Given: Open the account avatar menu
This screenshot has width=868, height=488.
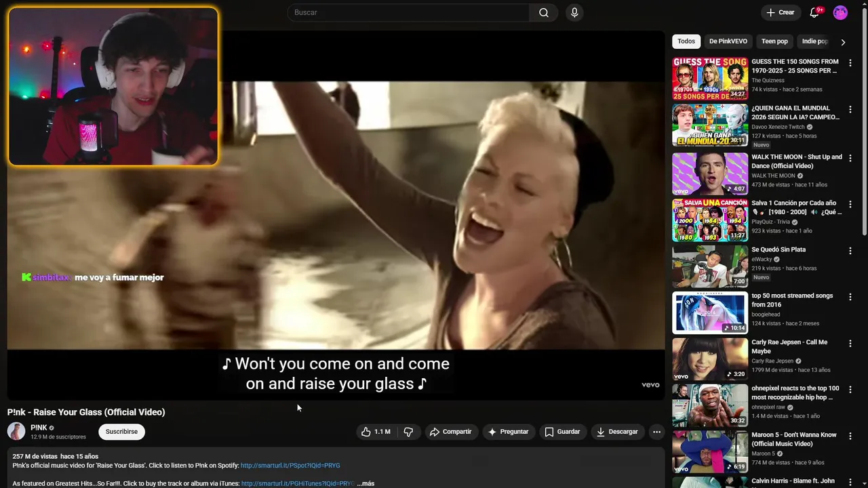Looking at the screenshot, I should coord(840,12).
